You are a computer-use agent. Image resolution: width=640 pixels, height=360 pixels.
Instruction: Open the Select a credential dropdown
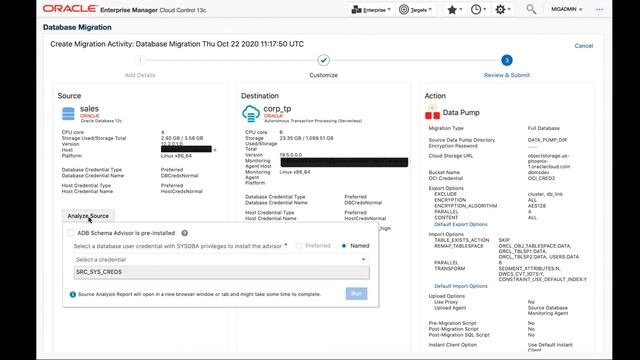coord(221,260)
